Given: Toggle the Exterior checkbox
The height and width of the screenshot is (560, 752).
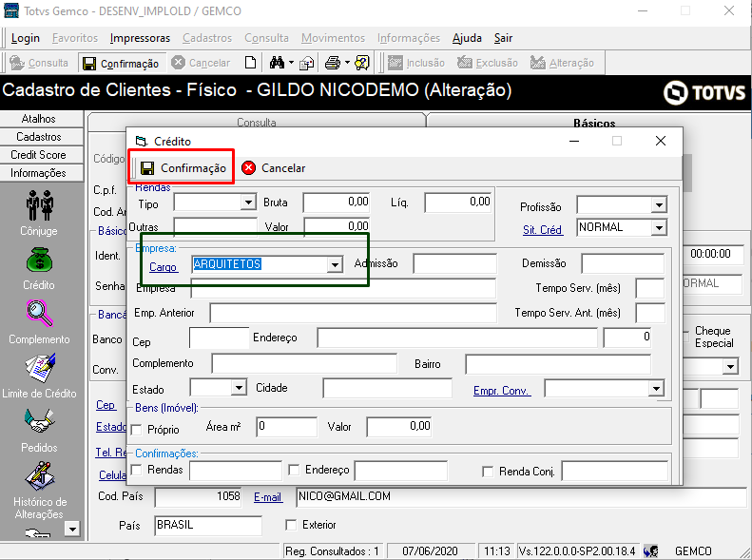Looking at the screenshot, I should pos(291,525).
